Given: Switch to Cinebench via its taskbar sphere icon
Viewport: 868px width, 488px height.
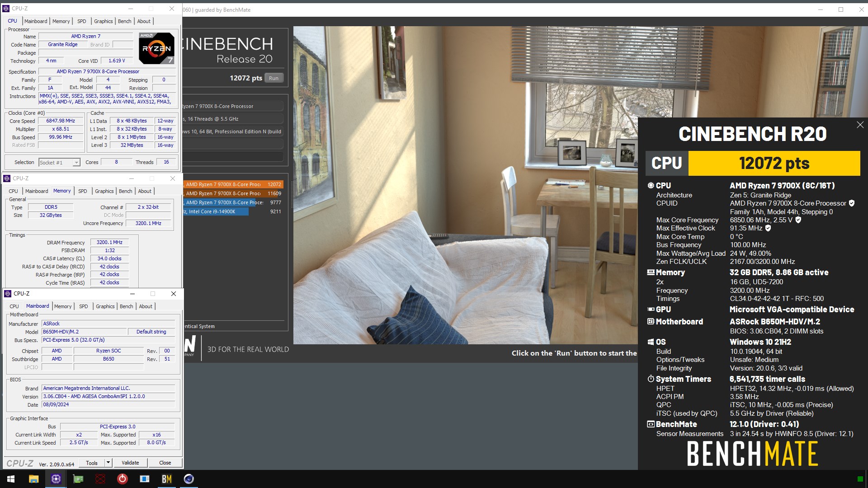Looking at the screenshot, I should tap(189, 479).
